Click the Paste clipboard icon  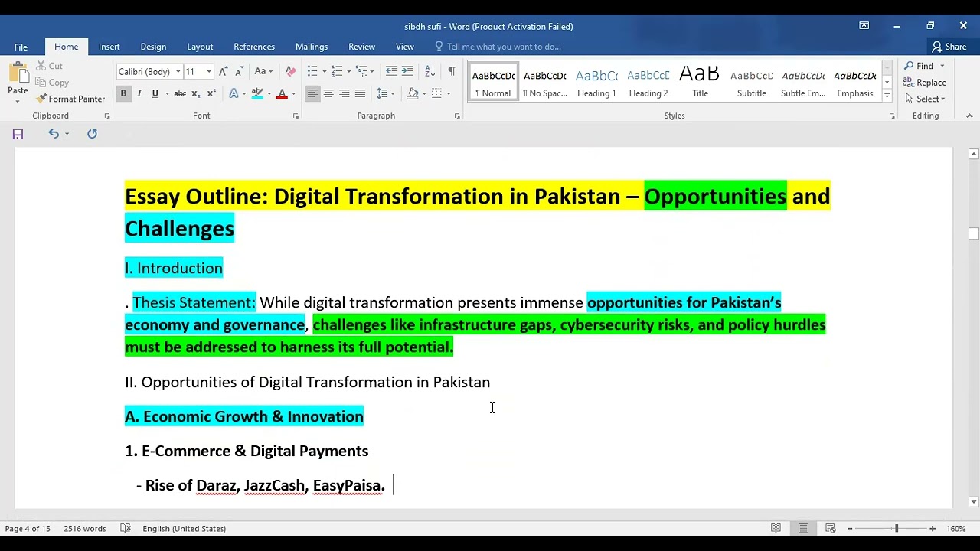(18, 74)
